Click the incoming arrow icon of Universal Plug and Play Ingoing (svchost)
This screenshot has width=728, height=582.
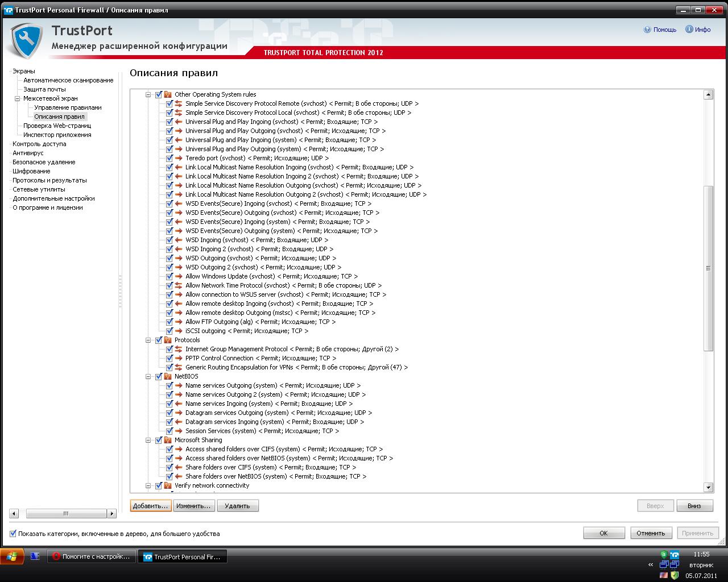179,122
